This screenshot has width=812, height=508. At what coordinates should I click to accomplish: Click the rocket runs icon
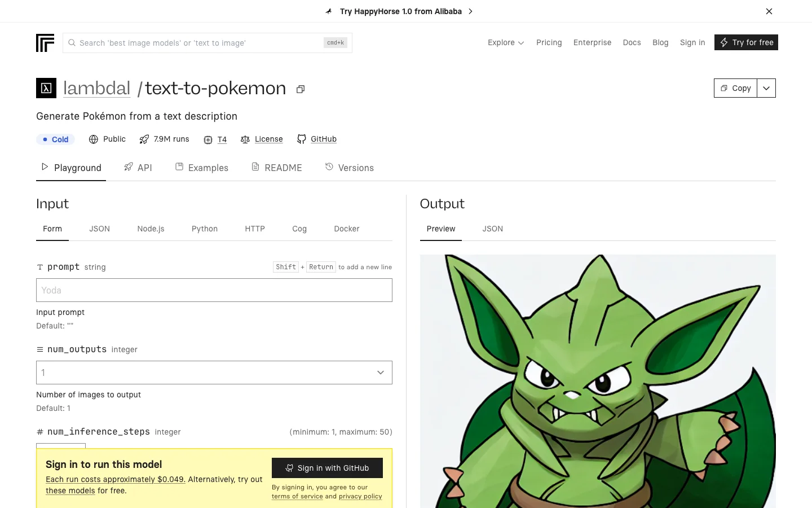point(144,139)
